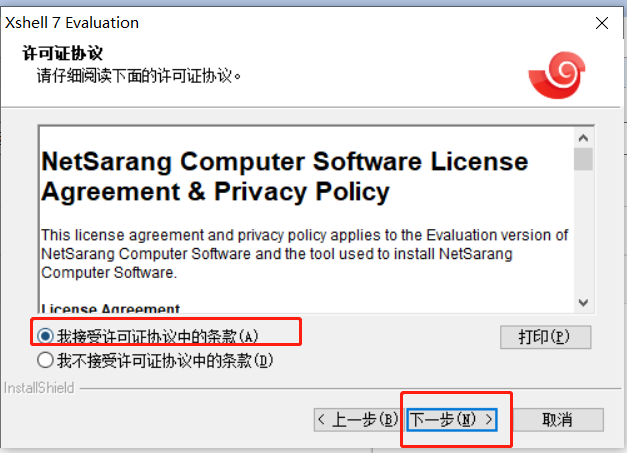Click the license scrollbar down arrow

(x=583, y=303)
